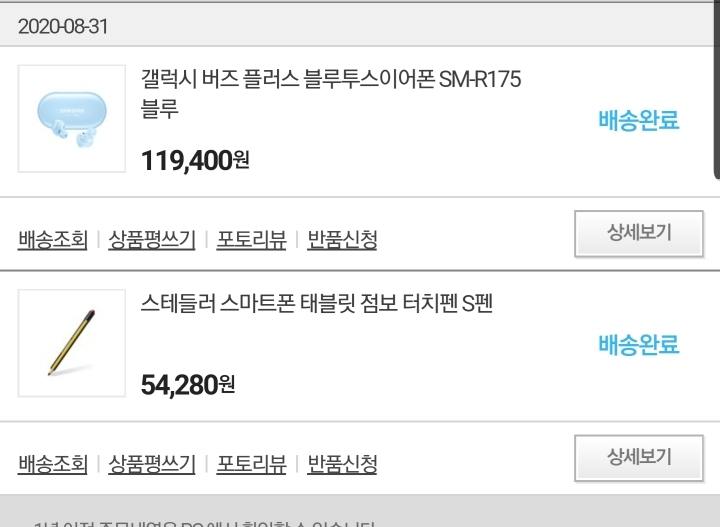The width and height of the screenshot is (720, 527).
Task: Open the Galaxy Buds Plus product thumbnail
Action: (x=70, y=117)
